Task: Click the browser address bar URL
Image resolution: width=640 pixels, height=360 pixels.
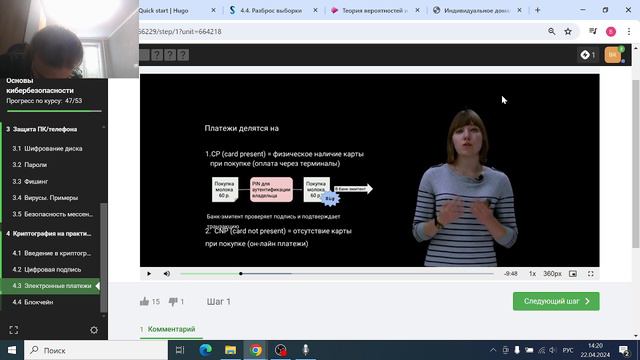Action: pos(180,31)
